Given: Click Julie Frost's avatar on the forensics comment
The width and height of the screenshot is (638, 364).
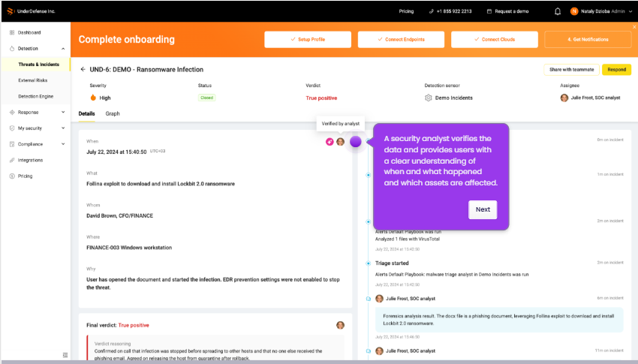Looking at the screenshot, I should [x=379, y=299].
